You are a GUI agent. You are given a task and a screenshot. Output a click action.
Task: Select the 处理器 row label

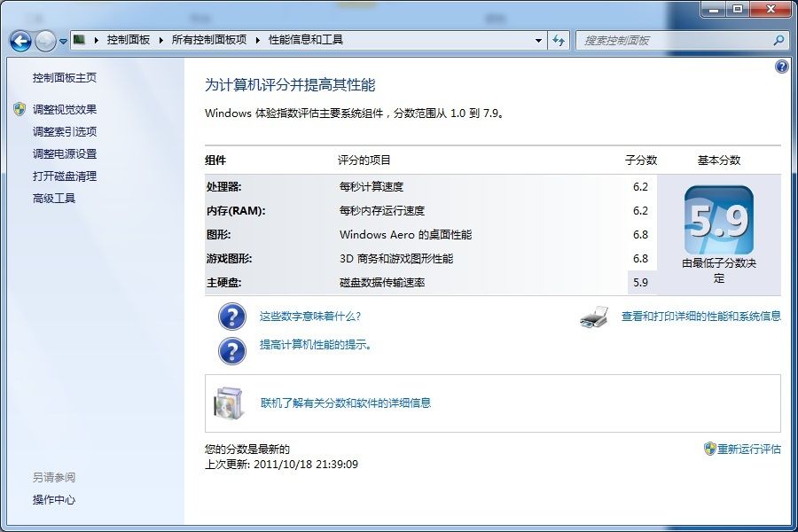[224, 187]
